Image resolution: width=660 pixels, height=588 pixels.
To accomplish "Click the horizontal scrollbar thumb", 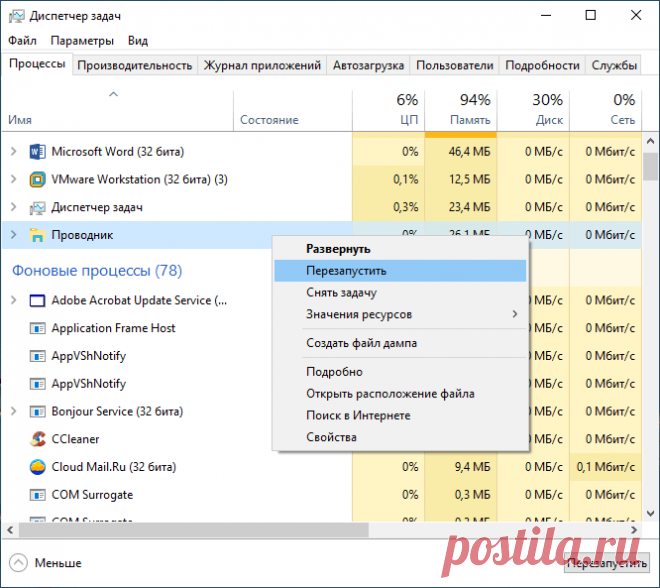I will pos(194,530).
